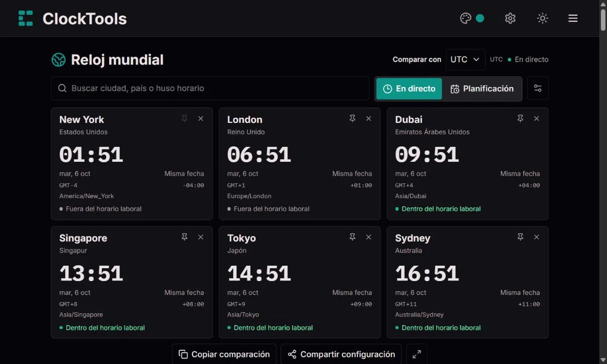Click the London time 06:51
Screen dimensions: 607x364
[259, 155]
